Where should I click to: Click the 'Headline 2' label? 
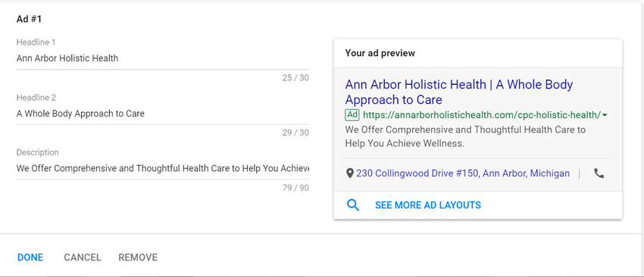pos(36,98)
